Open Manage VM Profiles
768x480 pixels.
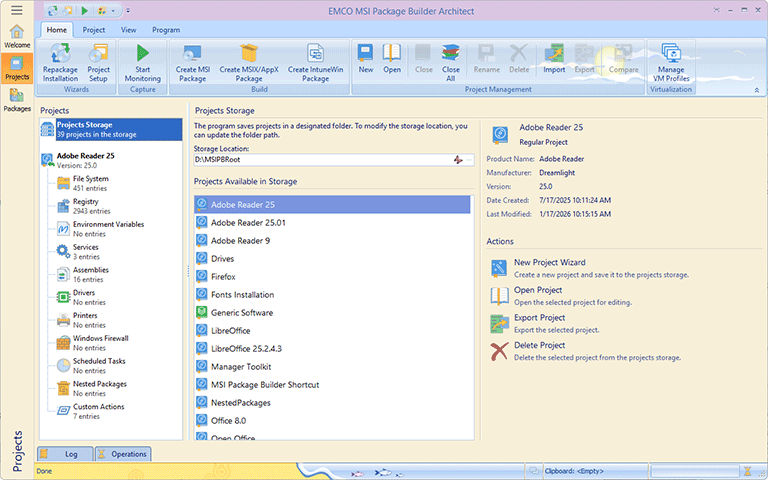coord(671,62)
